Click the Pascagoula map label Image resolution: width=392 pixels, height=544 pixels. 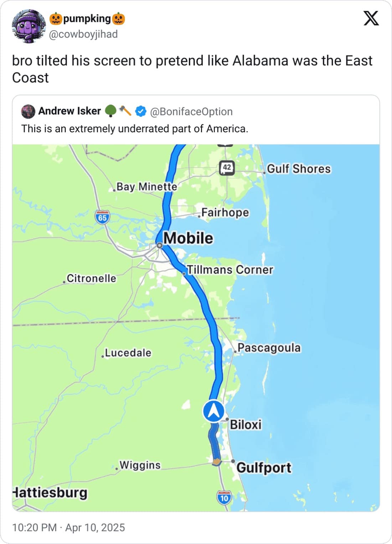[269, 348]
